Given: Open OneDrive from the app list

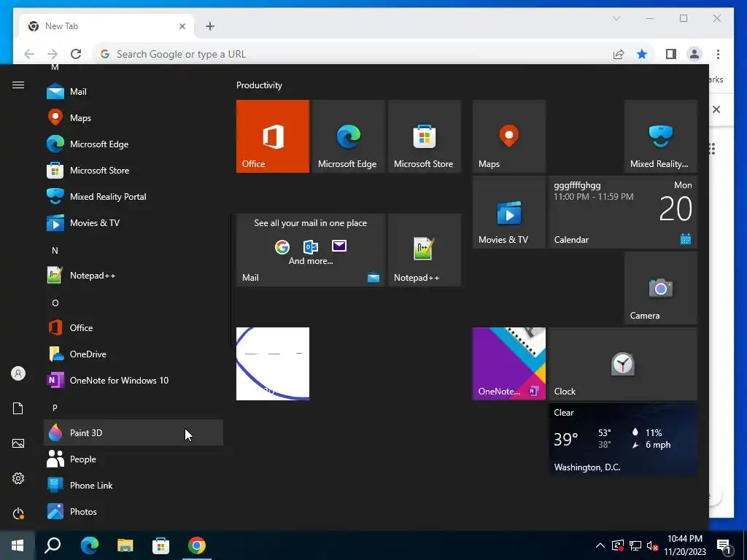Looking at the screenshot, I should pyautogui.click(x=133, y=354).
